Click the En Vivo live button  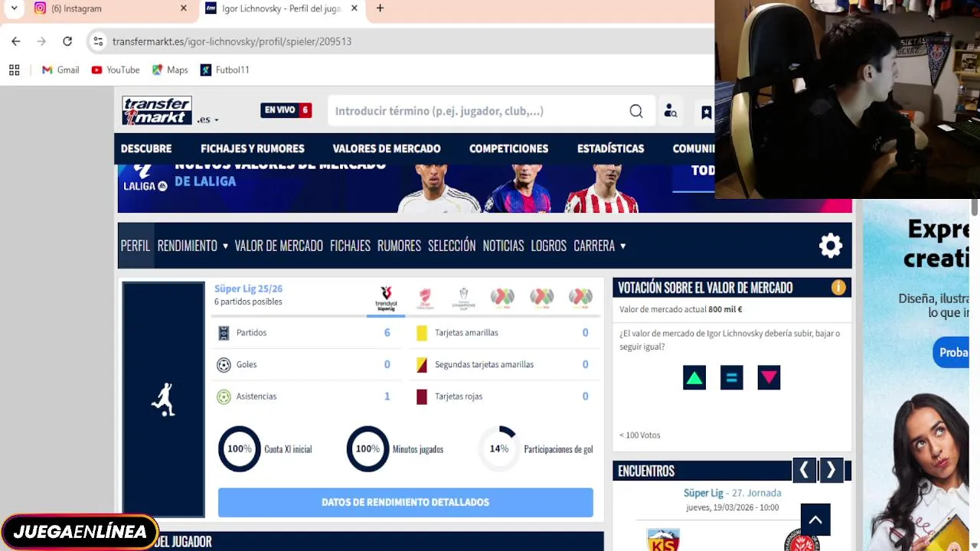[286, 110]
